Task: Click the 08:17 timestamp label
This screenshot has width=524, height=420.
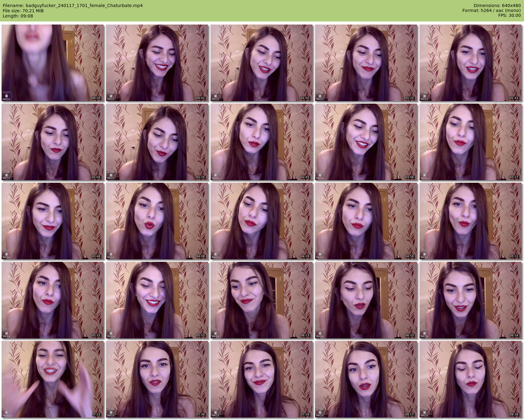Action: tap(409, 414)
